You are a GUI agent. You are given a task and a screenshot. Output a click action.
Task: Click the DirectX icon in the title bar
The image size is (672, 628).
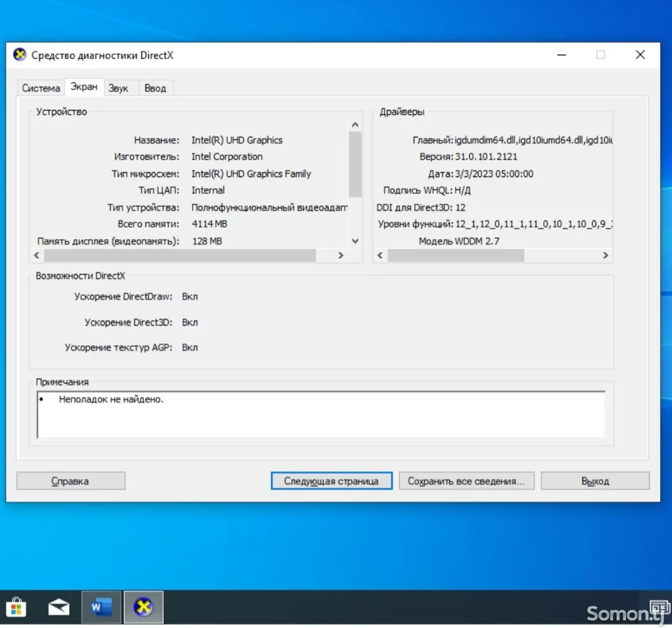(x=19, y=55)
